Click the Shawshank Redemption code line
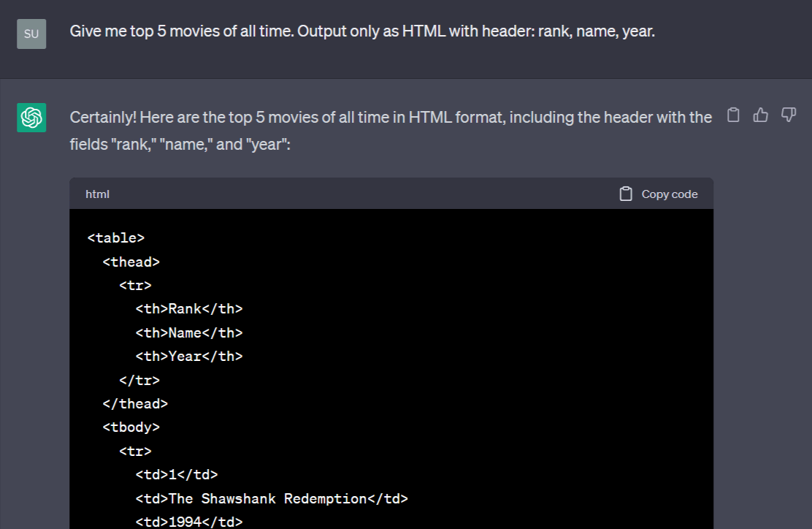 (x=272, y=498)
